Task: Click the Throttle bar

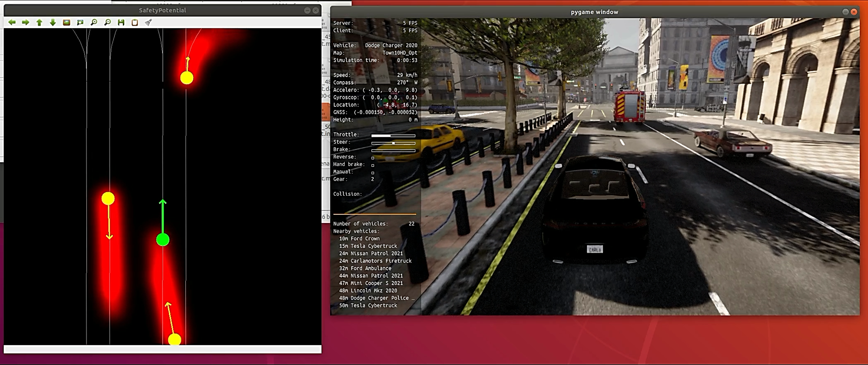Action: tap(393, 135)
